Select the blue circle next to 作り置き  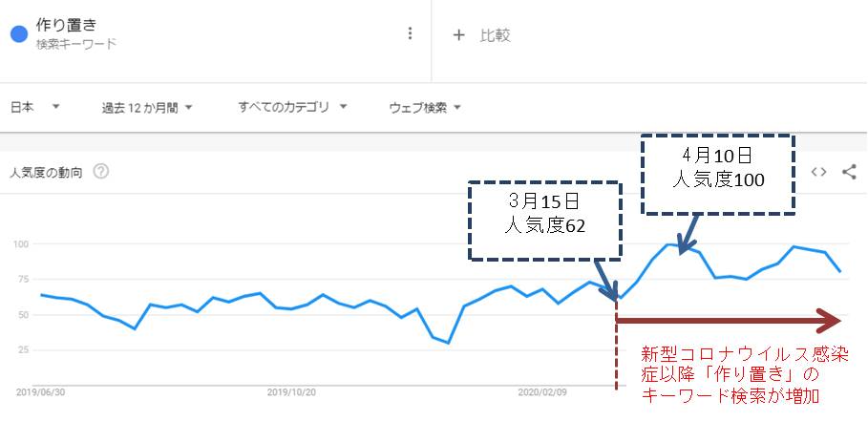[19, 34]
